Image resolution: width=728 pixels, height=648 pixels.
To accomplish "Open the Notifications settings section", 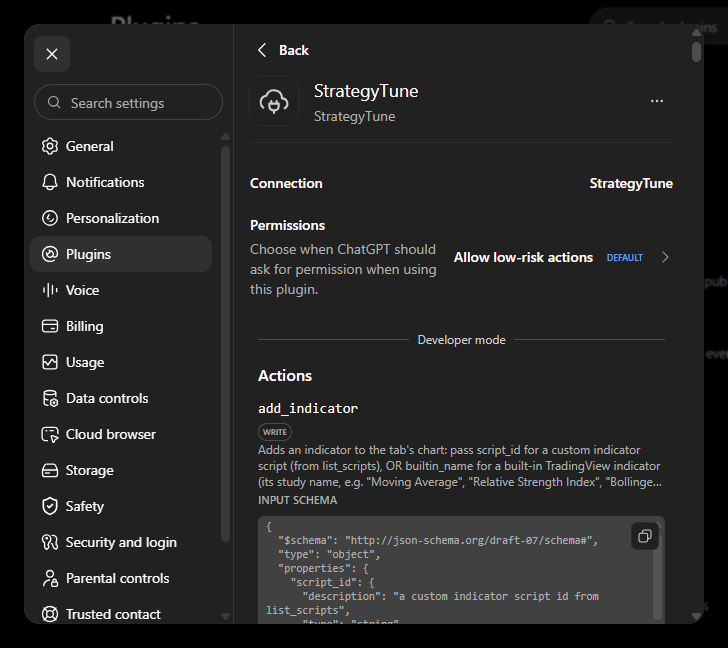I will (121, 182).
